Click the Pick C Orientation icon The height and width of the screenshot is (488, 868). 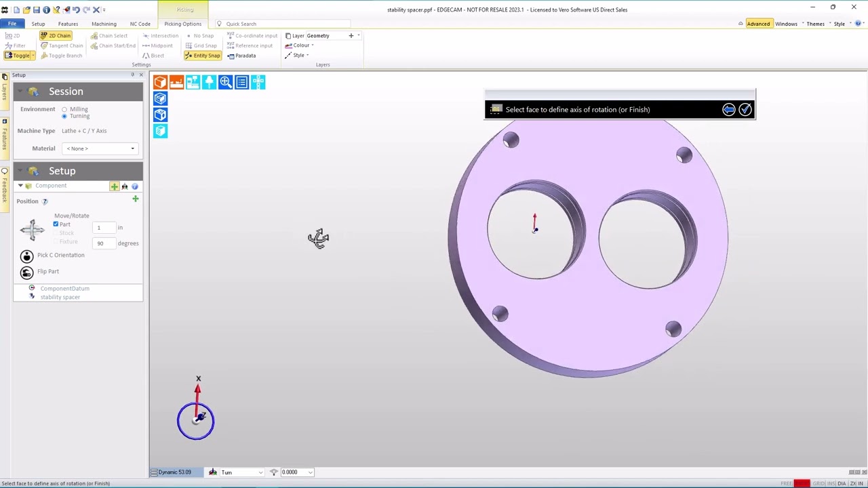26,256
